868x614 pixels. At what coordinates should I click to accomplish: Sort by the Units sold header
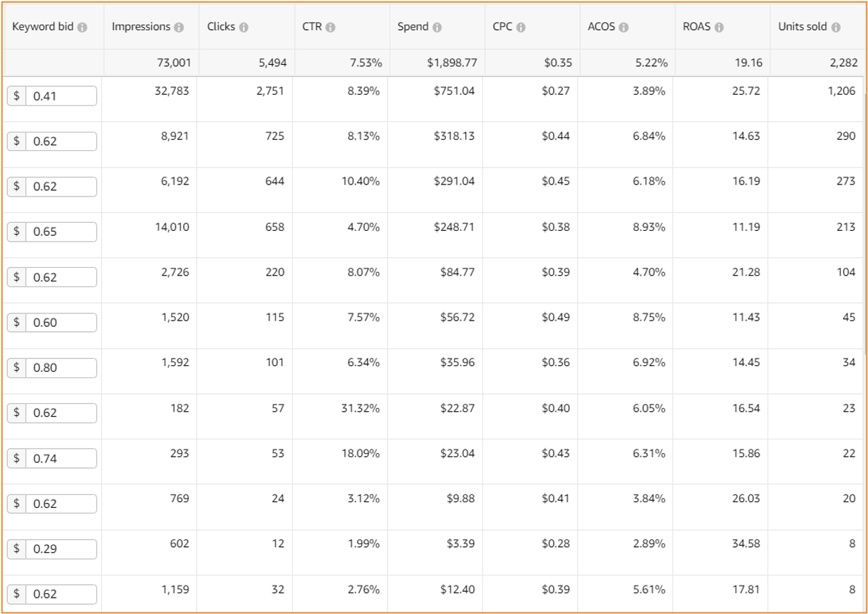[803, 26]
